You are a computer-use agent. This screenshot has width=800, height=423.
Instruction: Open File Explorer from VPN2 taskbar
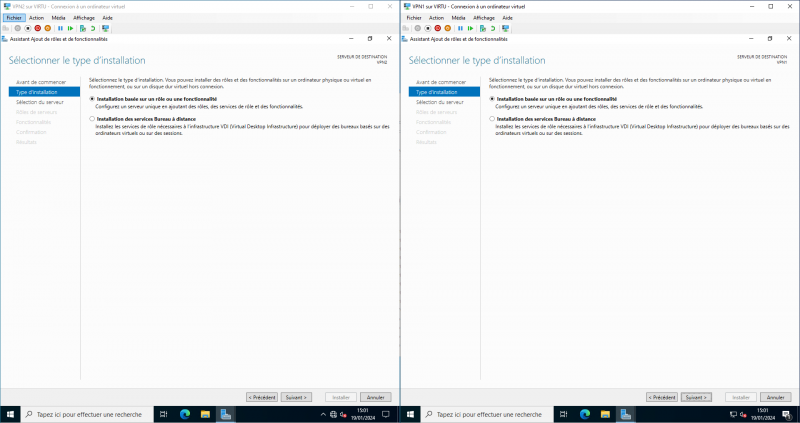[205, 414]
